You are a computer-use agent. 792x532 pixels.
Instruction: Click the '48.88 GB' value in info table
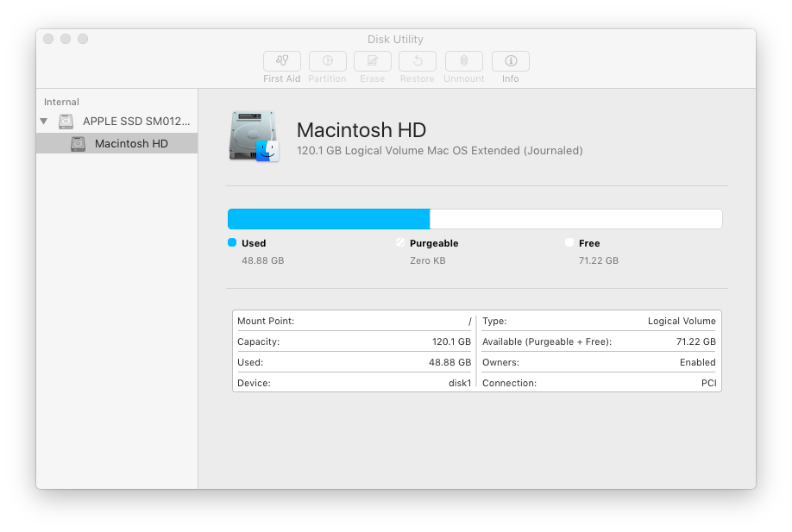(450, 362)
